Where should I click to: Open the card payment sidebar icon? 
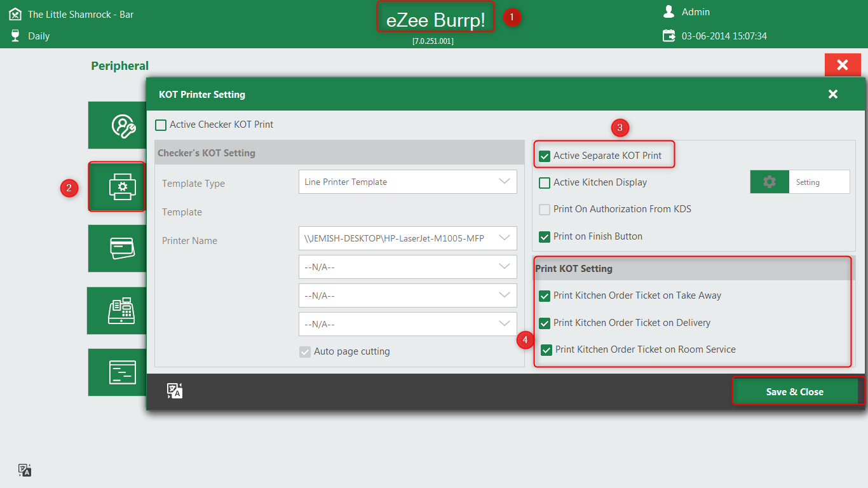tap(122, 248)
